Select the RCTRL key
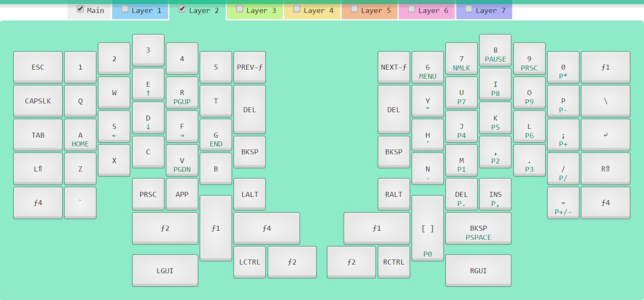Image resolution: width=644 pixels, height=300 pixels. pos(394,262)
